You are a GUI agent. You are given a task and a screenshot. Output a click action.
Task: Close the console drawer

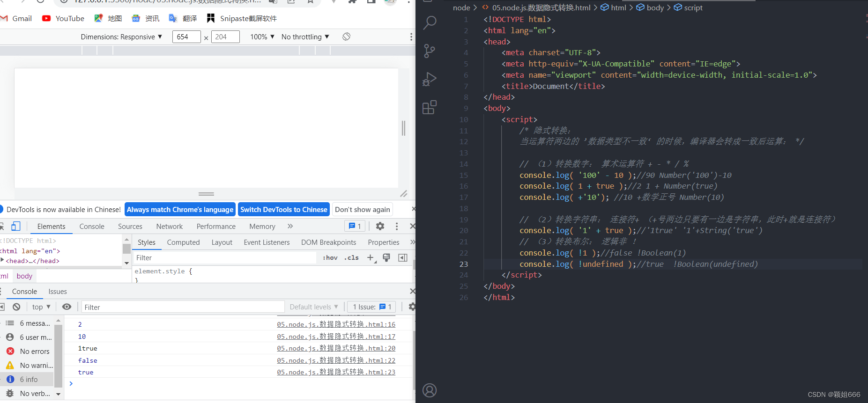[x=412, y=291]
